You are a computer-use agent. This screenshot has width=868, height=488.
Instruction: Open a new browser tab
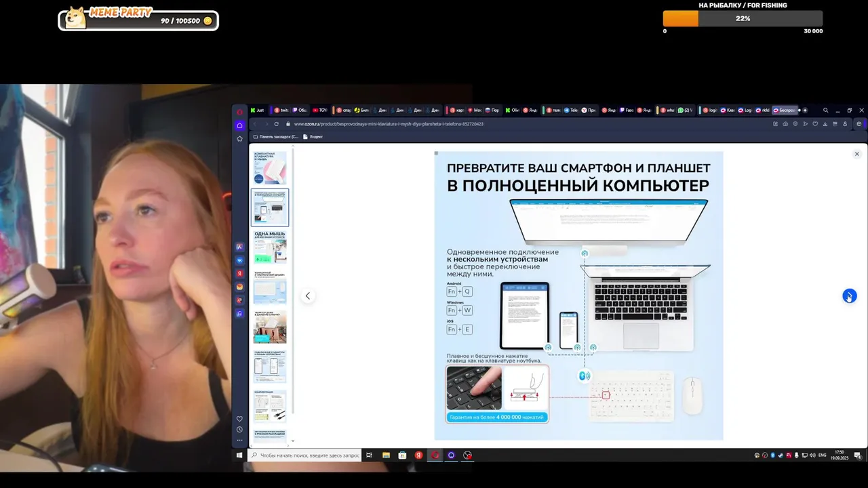(805, 110)
